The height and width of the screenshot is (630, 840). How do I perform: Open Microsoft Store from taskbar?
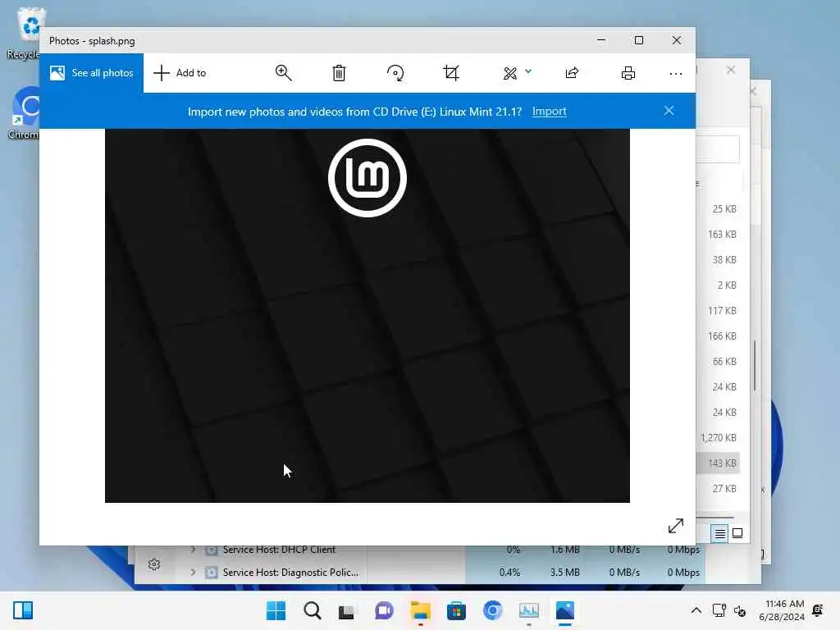456,610
